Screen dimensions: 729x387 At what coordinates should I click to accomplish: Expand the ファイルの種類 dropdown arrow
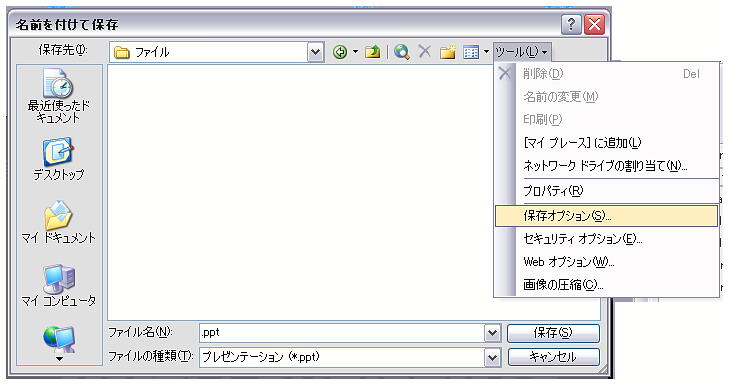coord(492,357)
